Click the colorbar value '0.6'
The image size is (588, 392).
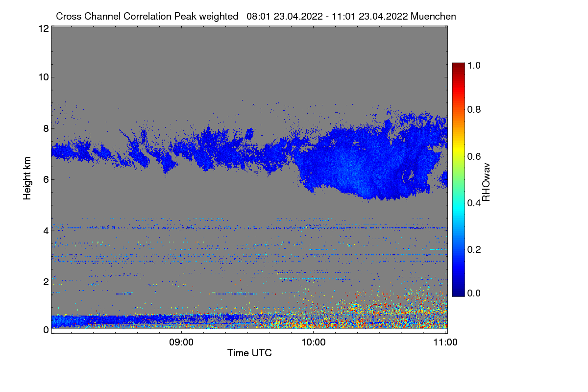point(475,156)
